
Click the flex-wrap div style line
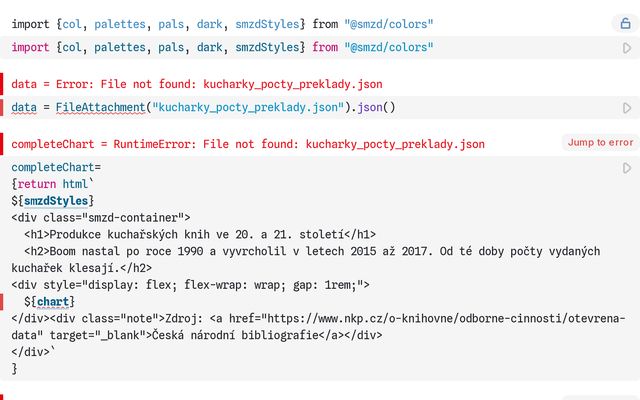(191, 284)
